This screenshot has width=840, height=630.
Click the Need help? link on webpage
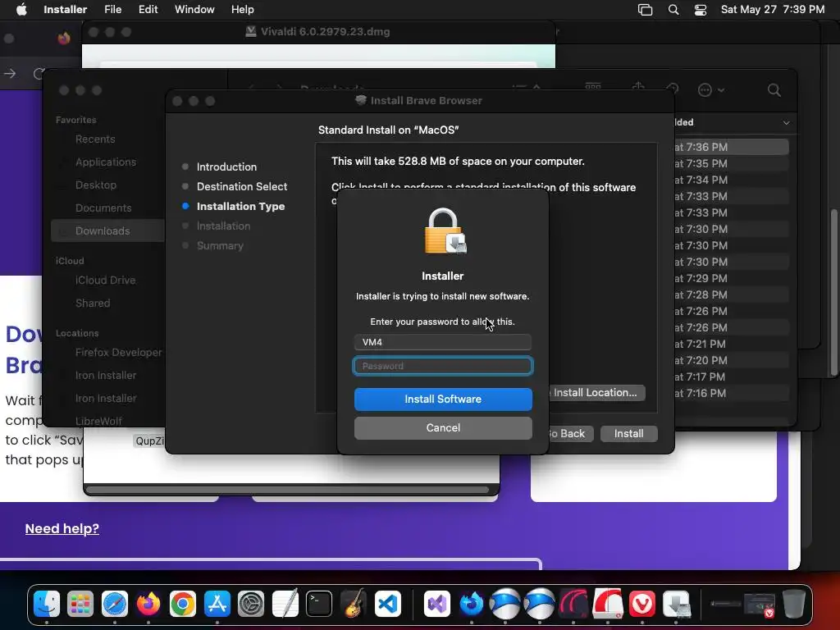[x=62, y=529]
